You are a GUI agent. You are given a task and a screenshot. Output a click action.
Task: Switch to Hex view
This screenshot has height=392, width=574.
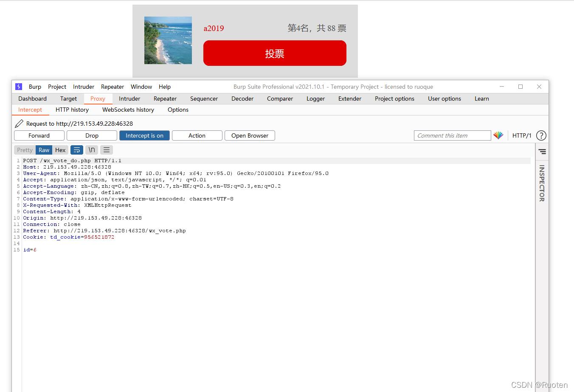(60, 150)
